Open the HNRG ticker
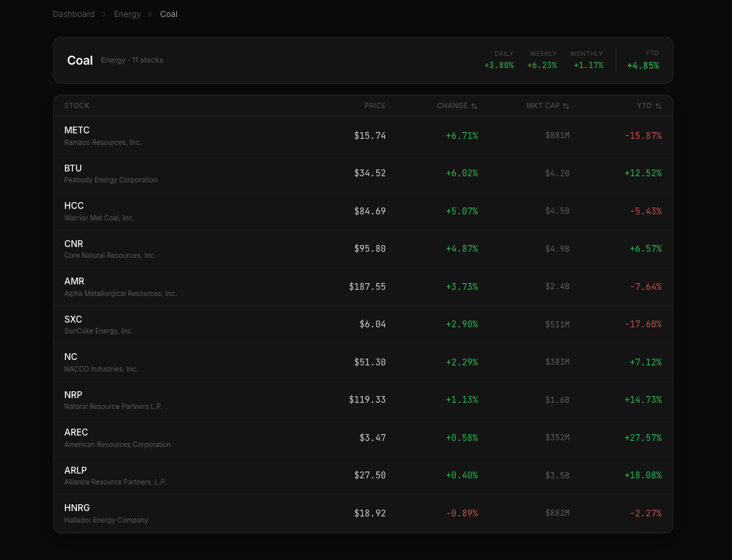 (77, 508)
